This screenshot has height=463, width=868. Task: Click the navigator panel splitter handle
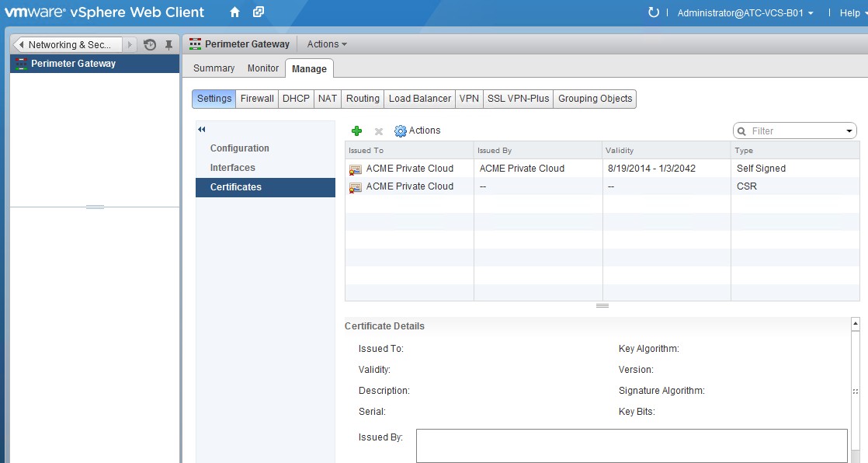pyautogui.click(x=95, y=207)
